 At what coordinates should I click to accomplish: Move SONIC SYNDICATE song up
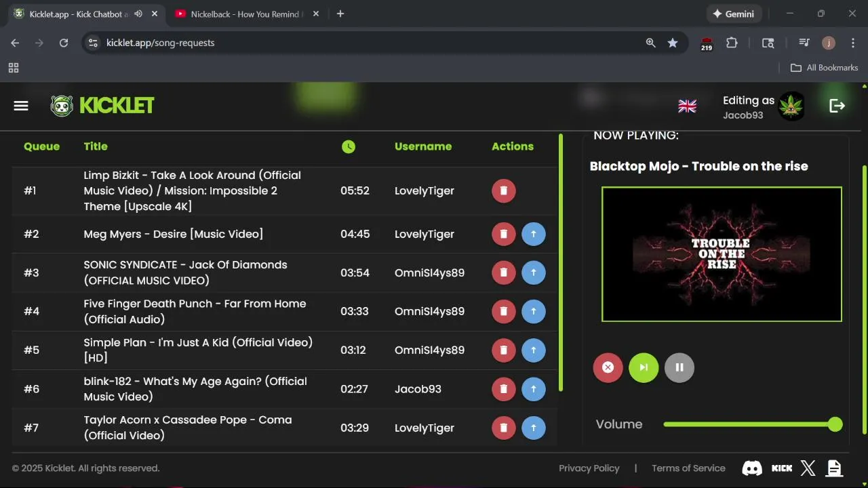click(534, 272)
